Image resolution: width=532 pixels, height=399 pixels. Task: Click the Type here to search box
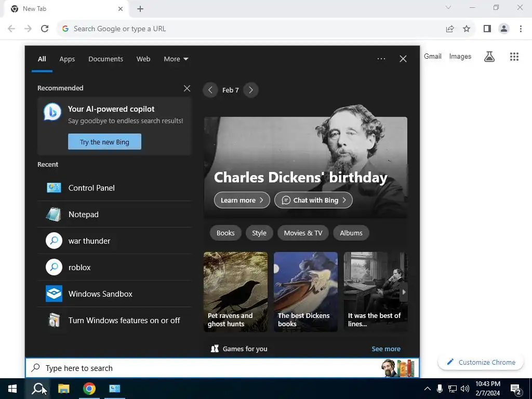tap(222, 368)
